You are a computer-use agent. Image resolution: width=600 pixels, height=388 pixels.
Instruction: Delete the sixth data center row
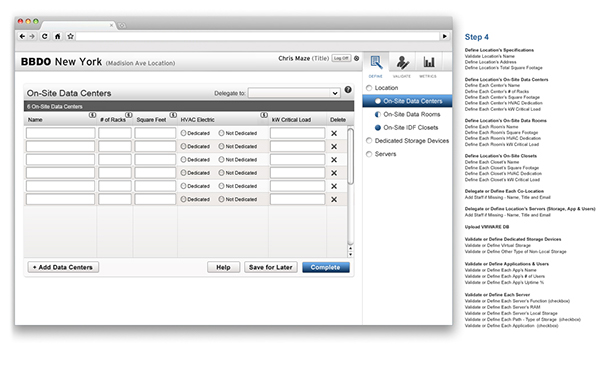click(334, 199)
